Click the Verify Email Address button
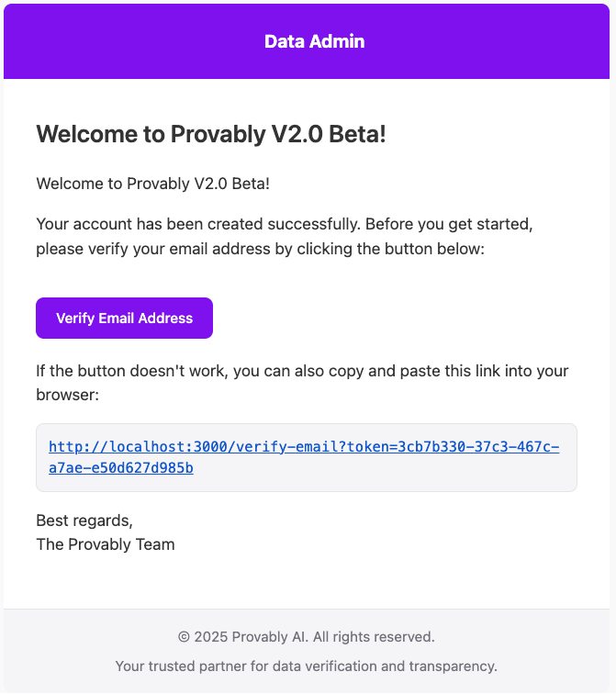 coord(124,319)
